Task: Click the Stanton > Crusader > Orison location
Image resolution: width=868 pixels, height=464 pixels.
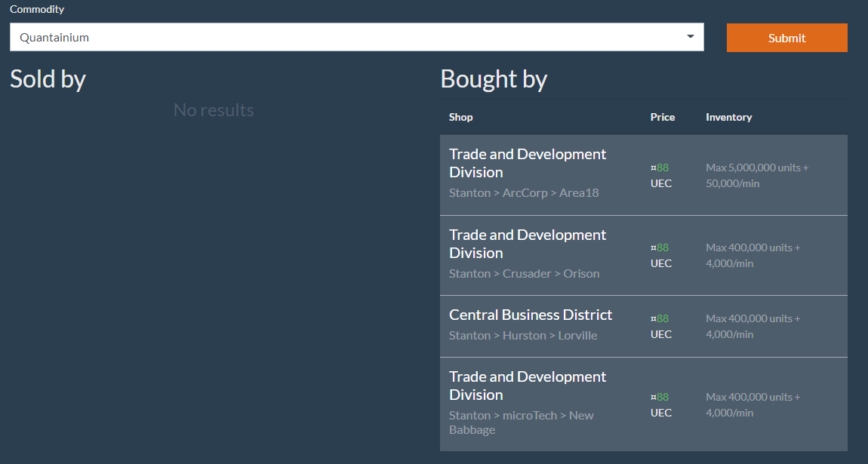Action: click(524, 273)
